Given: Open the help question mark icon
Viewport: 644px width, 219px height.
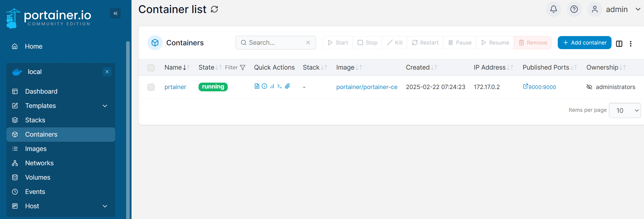Looking at the screenshot, I should click(574, 9).
